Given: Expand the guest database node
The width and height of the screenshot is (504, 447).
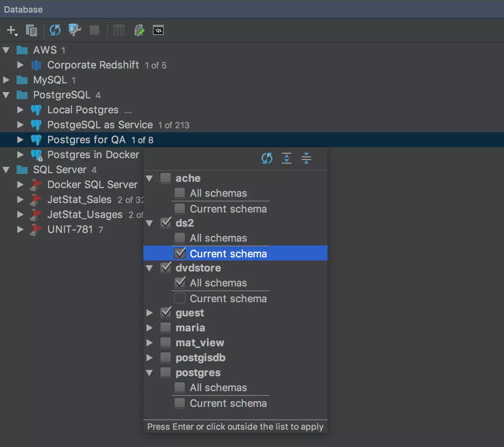Looking at the screenshot, I should tap(150, 313).
